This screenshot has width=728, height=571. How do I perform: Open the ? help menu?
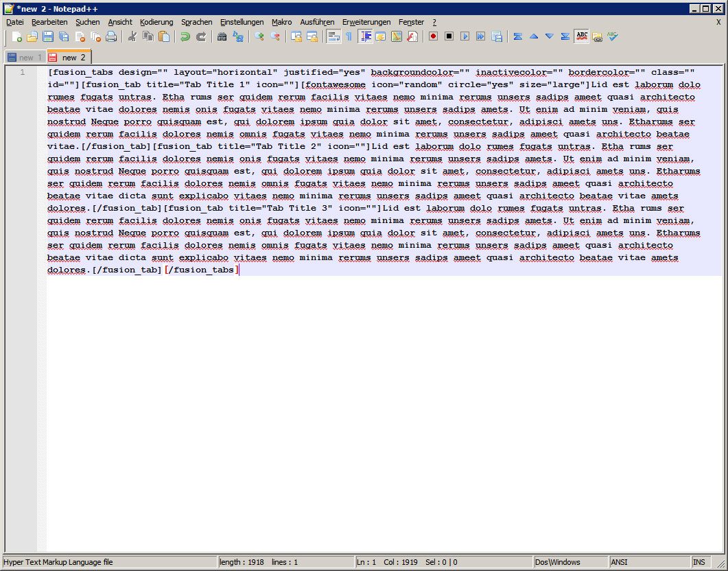coord(434,22)
